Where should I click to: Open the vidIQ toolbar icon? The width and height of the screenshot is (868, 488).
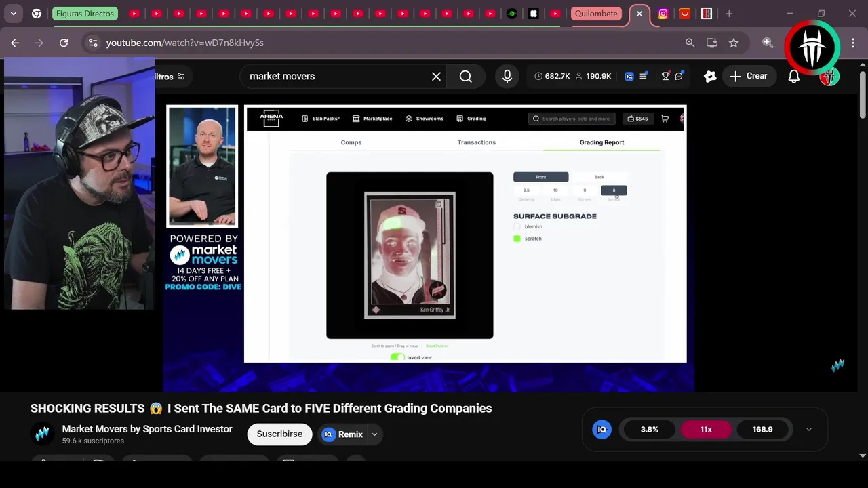pyautogui.click(x=629, y=77)
